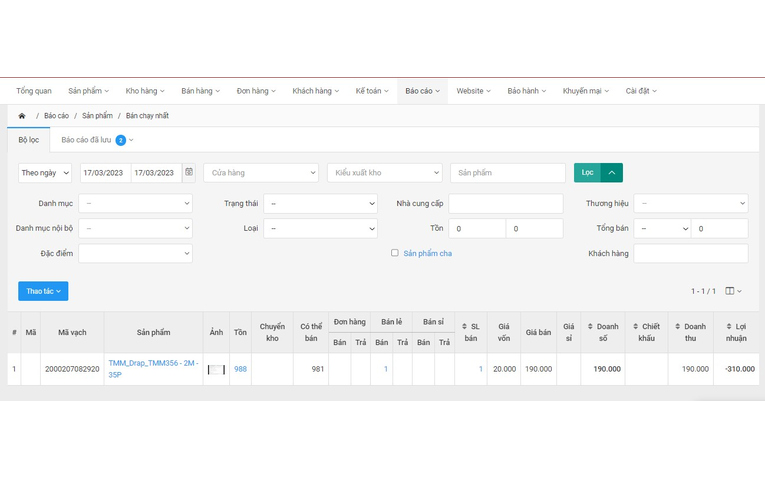The height and width of the screenshot is (478, 765).
Task: Click the end date field 17/03/2023
Action: (x=157, y=173)
